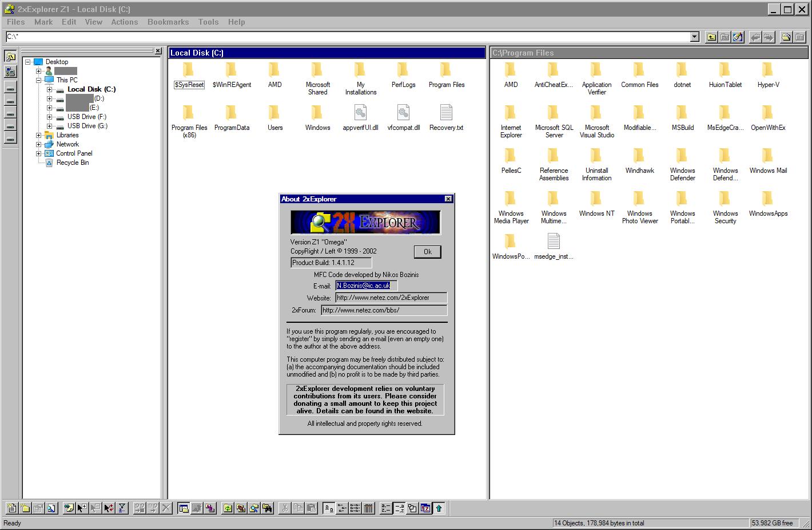The width and height of the screenshot is (812, 530).
Task: Click the paste clipboard icon in bottom toolbar
Action: click(x=311, y=508)
